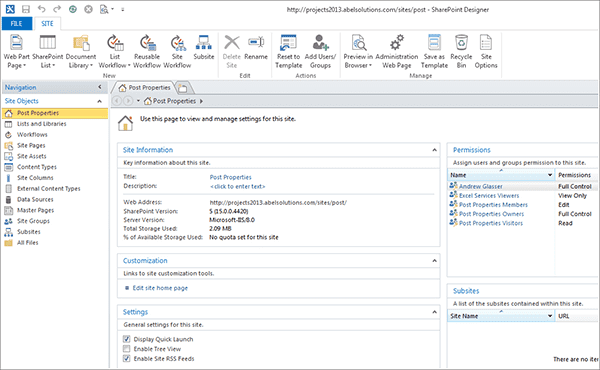Click the Save icon in quick access toolbar
Image resolution: width=600 pixels, height=370 pixels.
26,9
